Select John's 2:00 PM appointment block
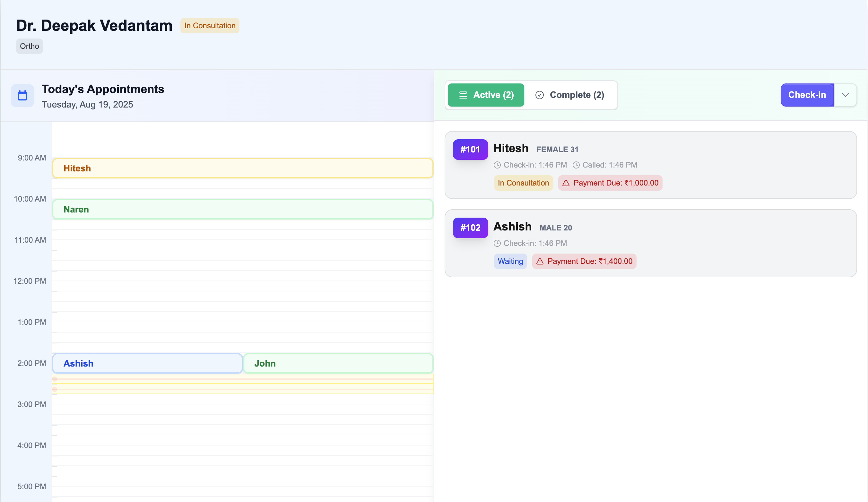Image resolution: width=868 pixels, height=502 pixels. 338,363
